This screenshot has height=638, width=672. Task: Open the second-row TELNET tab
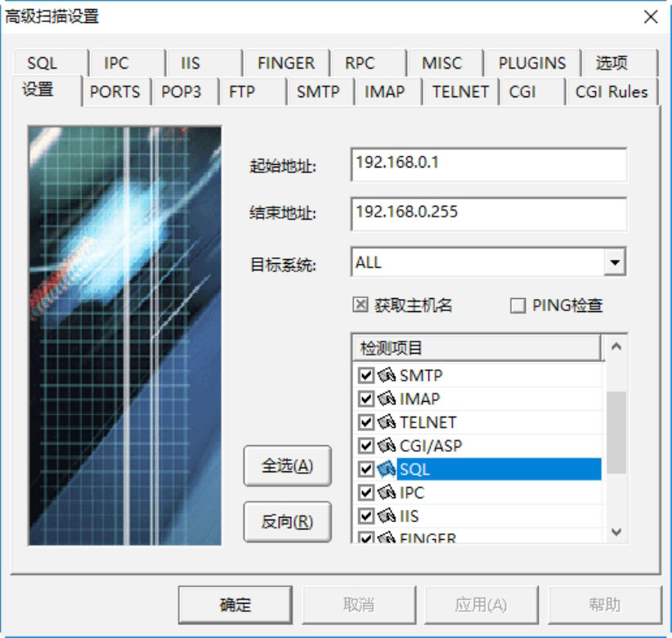pos(460,91)
